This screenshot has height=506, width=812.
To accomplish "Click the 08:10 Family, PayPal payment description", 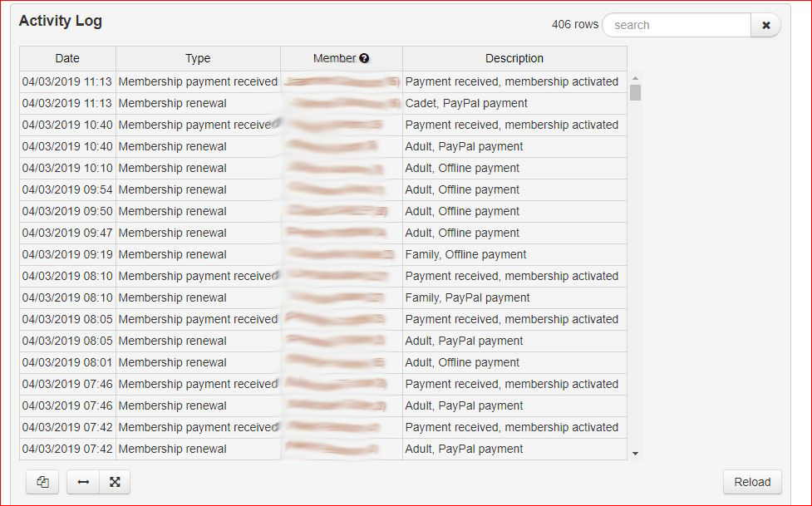I will coord(467,297).
